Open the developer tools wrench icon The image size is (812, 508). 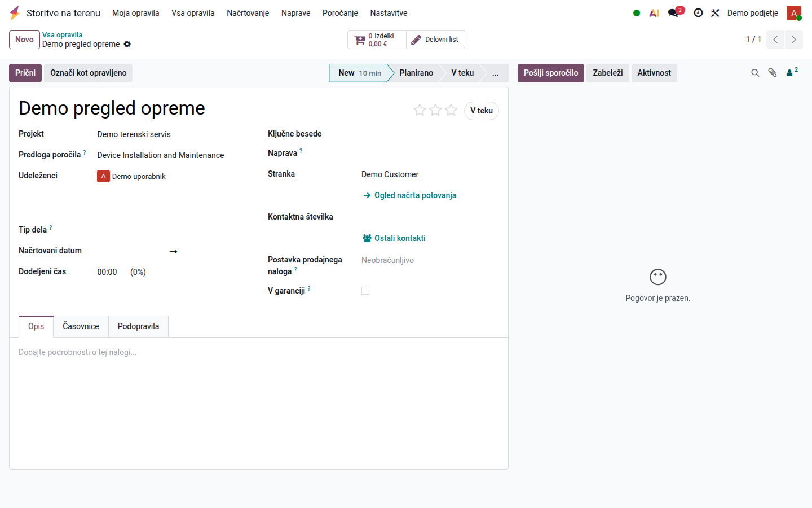coord(715,13)
